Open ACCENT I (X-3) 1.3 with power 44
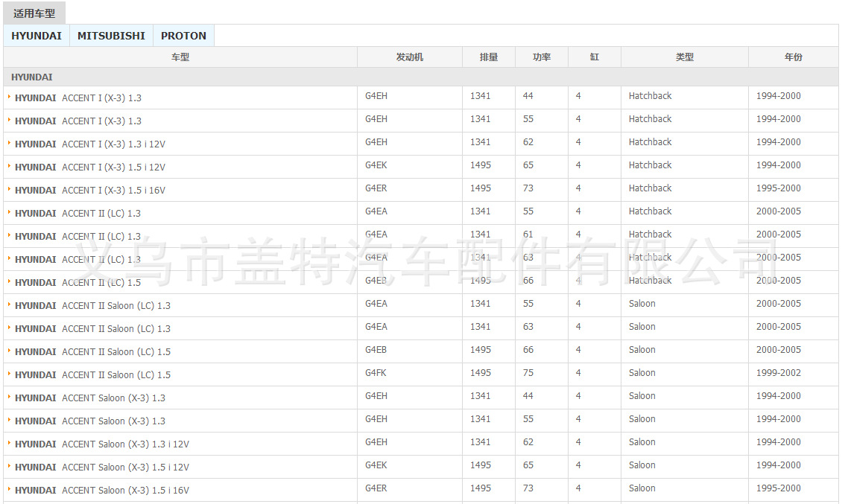Image resolution: width=848 pixels, height=504 pixels. point(78,98)
